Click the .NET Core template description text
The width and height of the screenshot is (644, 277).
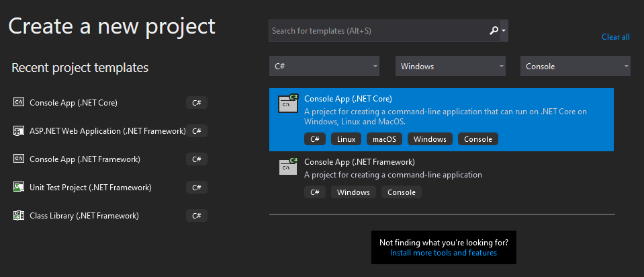446,117
